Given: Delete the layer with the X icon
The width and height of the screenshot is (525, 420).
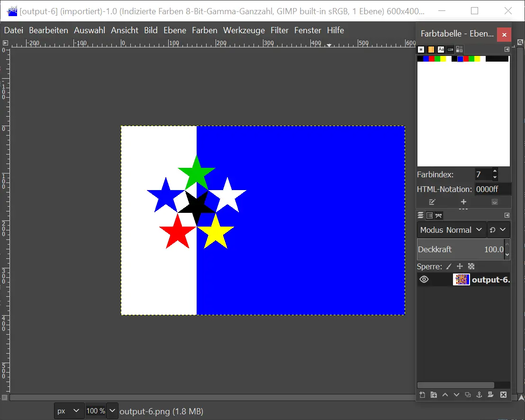Looking at the screenshot, I should 503,395.
